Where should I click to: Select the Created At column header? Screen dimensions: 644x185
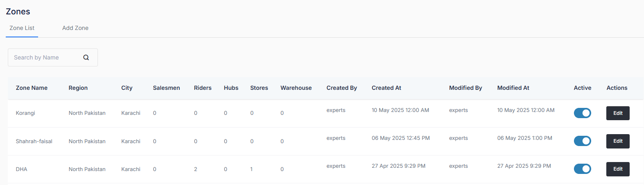pos(386,88)
